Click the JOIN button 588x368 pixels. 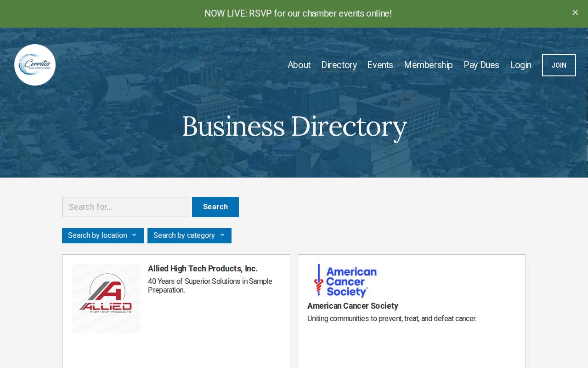[559, 65]
